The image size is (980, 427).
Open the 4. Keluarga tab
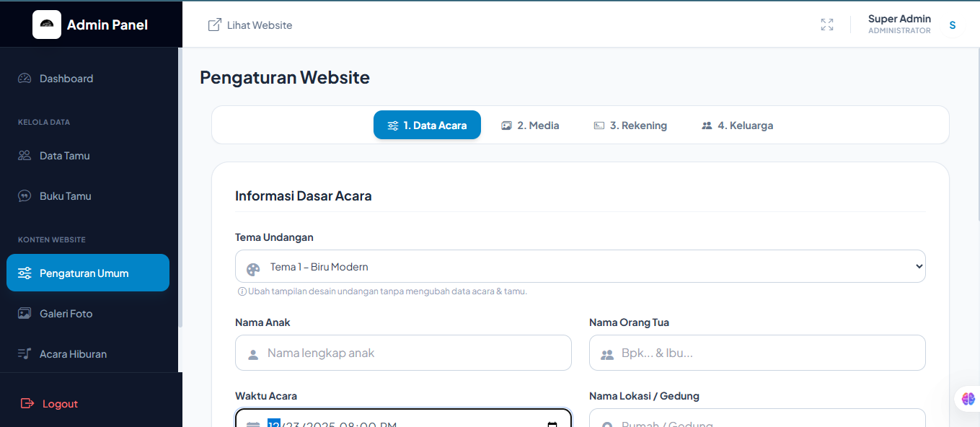(x=737, y=126)
